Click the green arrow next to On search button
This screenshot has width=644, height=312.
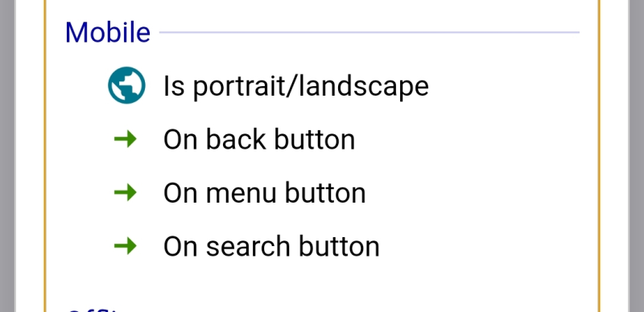(x=126, y=246)
